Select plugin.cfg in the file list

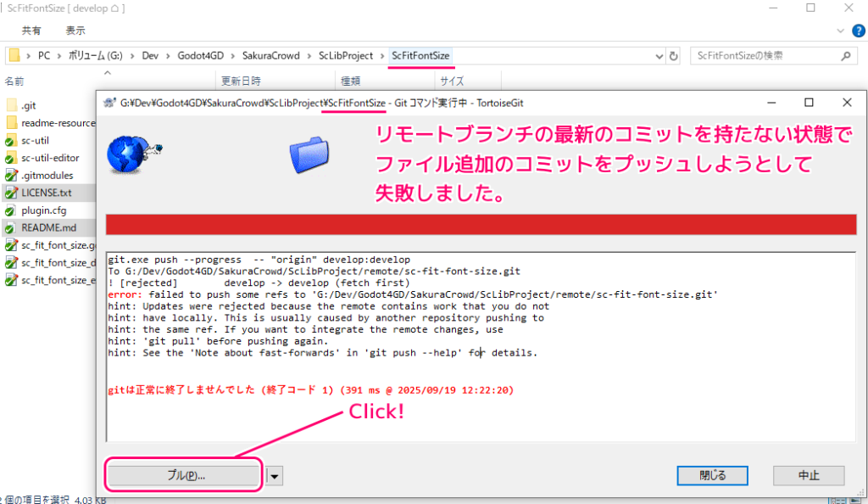click(x=42, y=210)
